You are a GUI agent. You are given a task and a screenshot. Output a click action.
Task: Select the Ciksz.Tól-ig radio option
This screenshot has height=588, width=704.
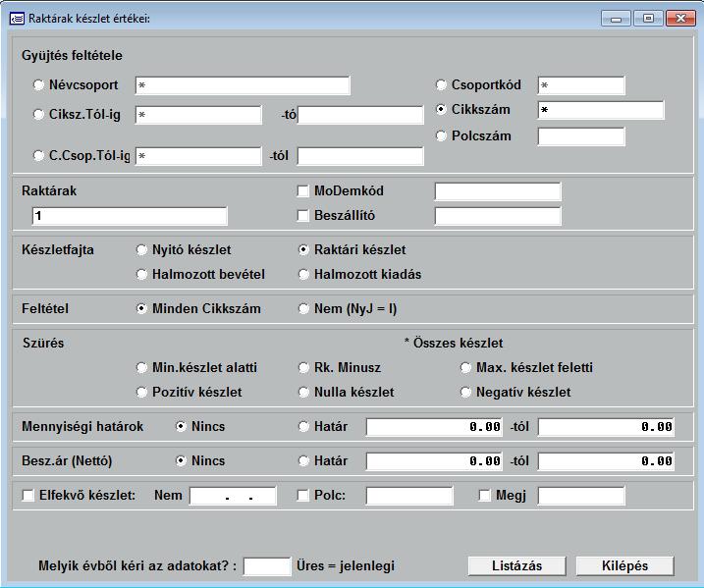pos(38,115)
